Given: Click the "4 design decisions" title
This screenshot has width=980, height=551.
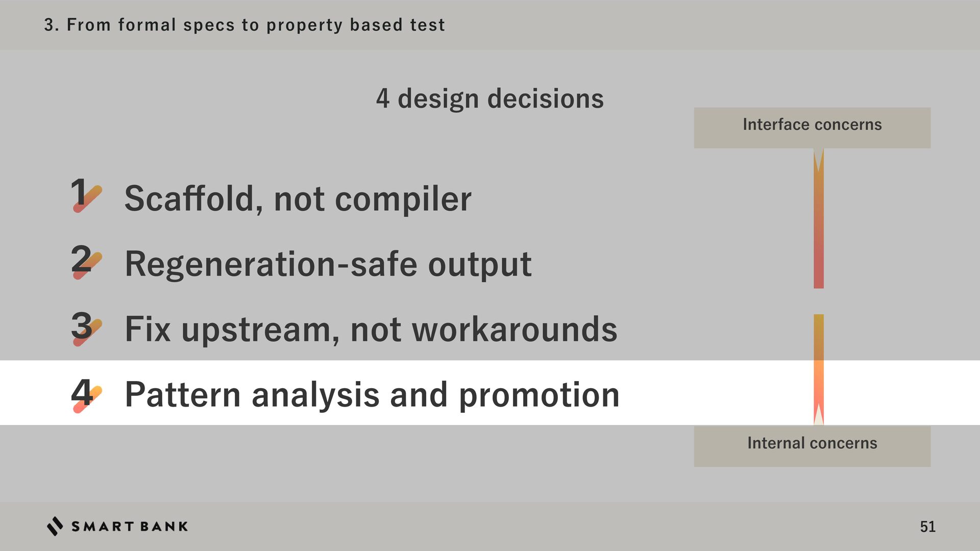Looking at the screenshot, I should click(489, 98).
